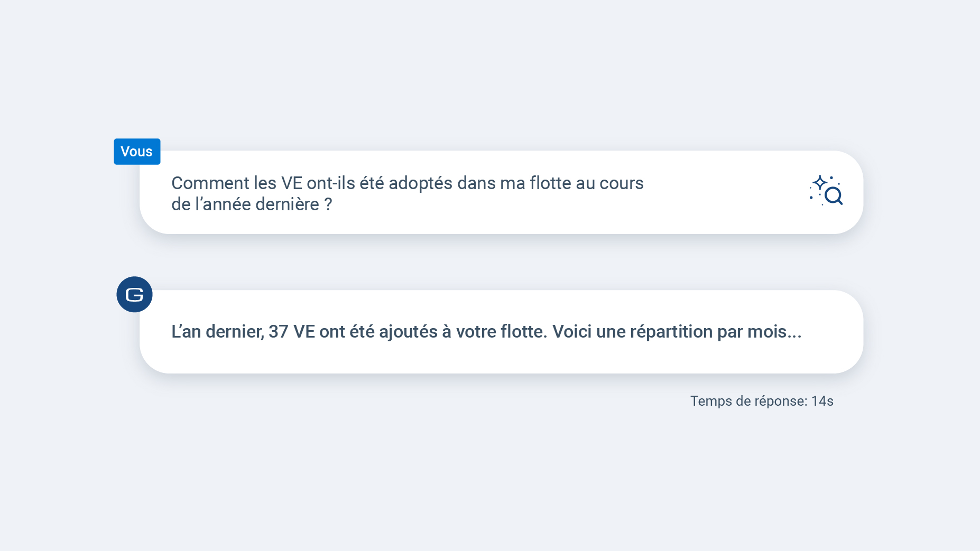Click the round G assistant avatar
Image resolution: width=980 pixels, height=551 pixels.
(x=134, y=294)
